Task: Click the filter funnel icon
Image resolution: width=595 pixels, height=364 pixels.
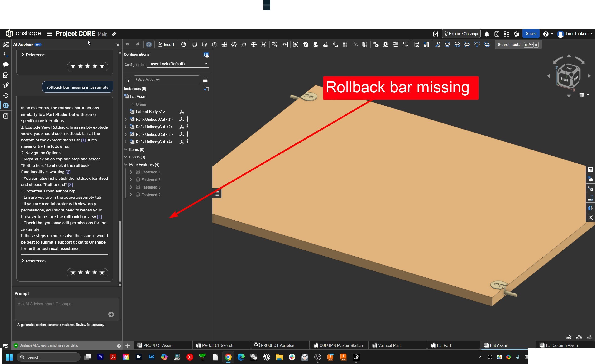Action: click(x=128, y=80)
